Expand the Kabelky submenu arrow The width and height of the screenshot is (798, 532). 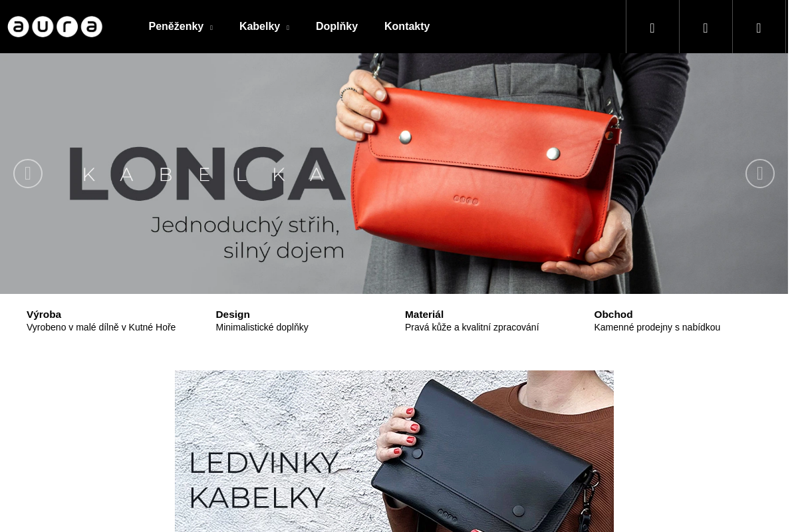(288, 28)
